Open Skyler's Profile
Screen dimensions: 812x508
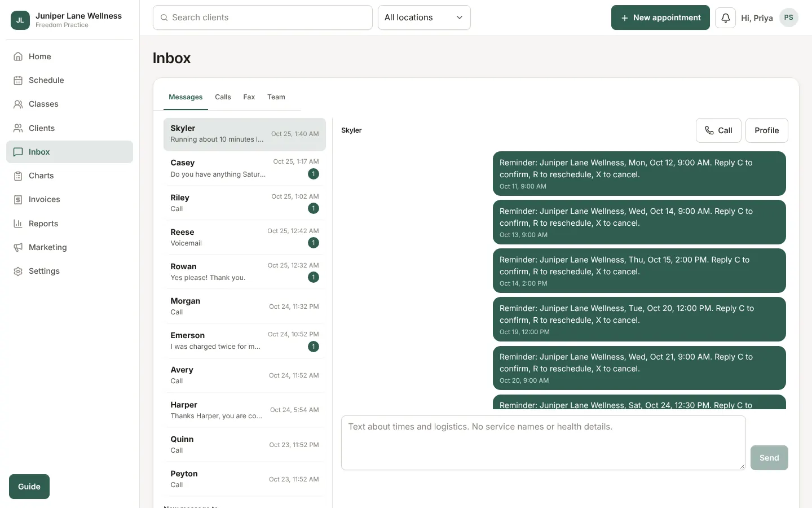click(x=767, y=130)
